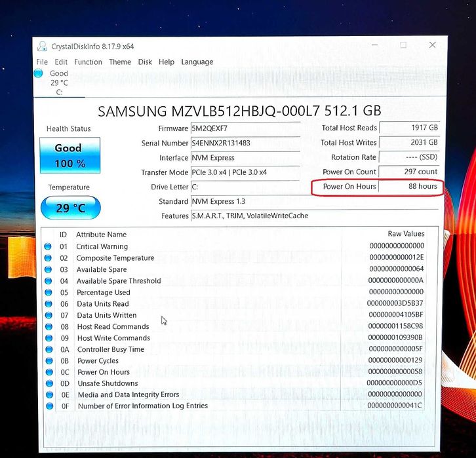
Task: Click the raw value 000000003D5B37
Action: 395,303
